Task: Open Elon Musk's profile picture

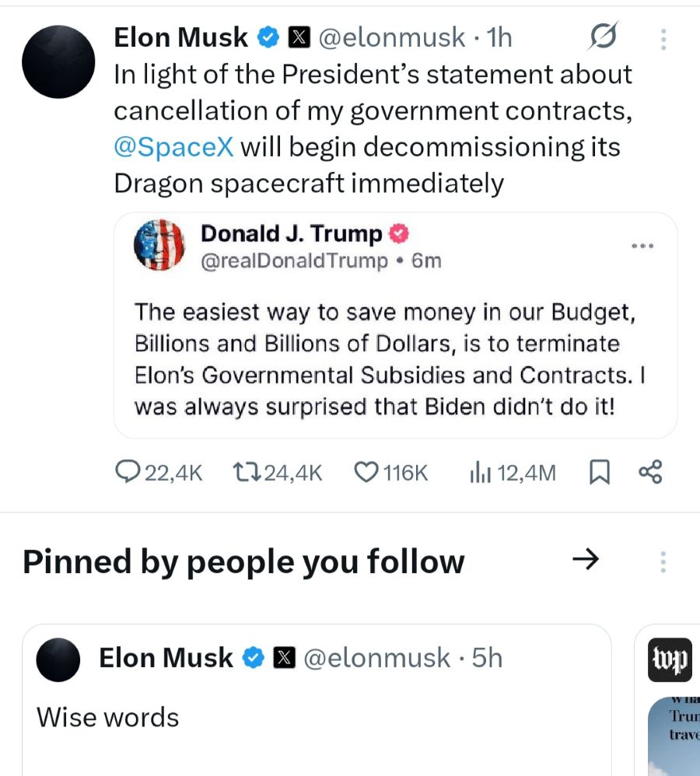Action: [x=58, y=61]
